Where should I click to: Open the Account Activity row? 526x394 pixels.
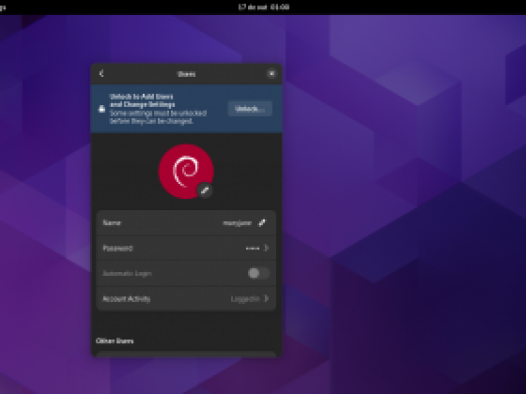coord(186,298)
